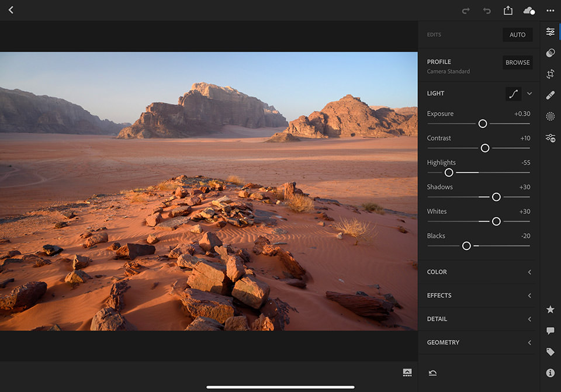Tap the Share export icon

[x=508, y=11]
